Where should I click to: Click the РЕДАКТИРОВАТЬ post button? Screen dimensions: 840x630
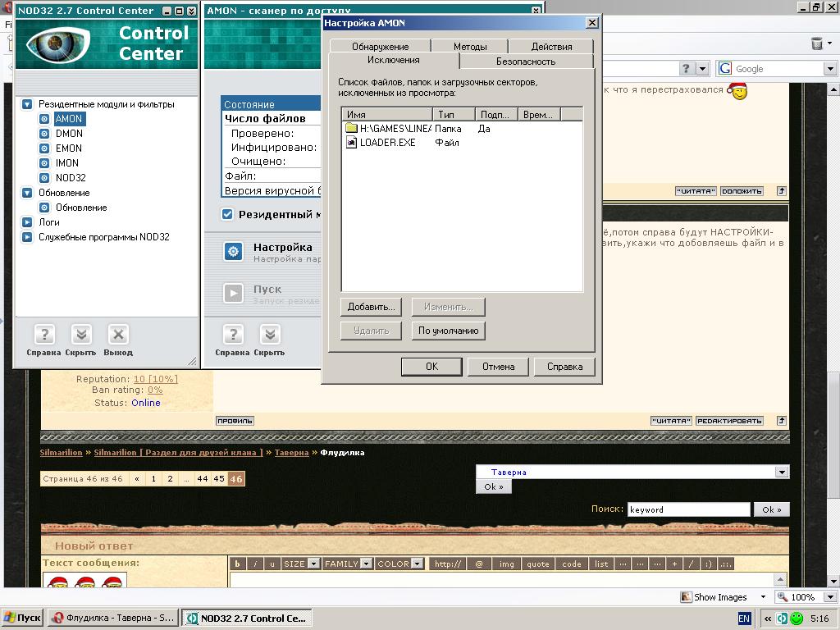(x=729, y=421)
